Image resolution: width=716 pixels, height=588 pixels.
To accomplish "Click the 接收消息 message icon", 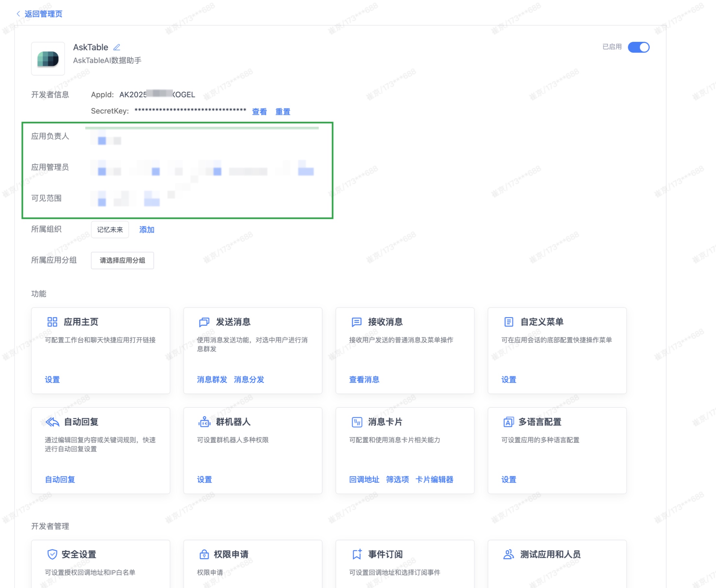I will 356,322.
